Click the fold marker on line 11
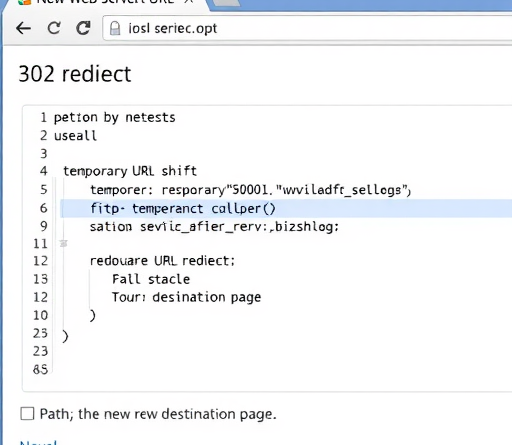 click(x=63, y=244)
